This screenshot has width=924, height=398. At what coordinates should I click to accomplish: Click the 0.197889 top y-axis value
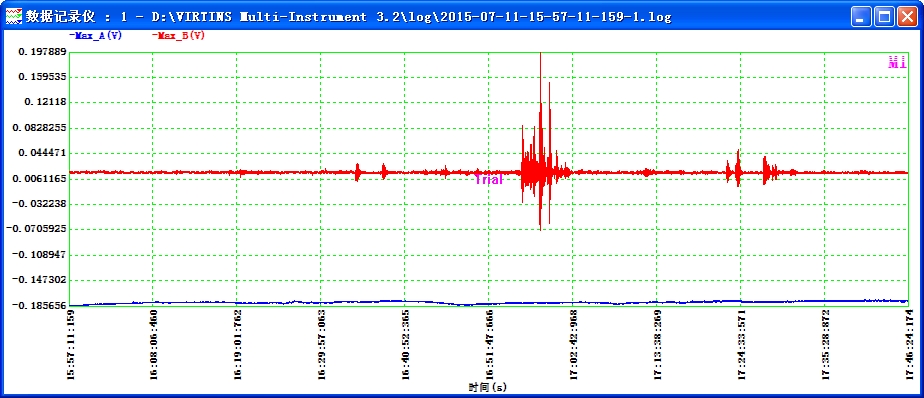[x=42, y=52]
